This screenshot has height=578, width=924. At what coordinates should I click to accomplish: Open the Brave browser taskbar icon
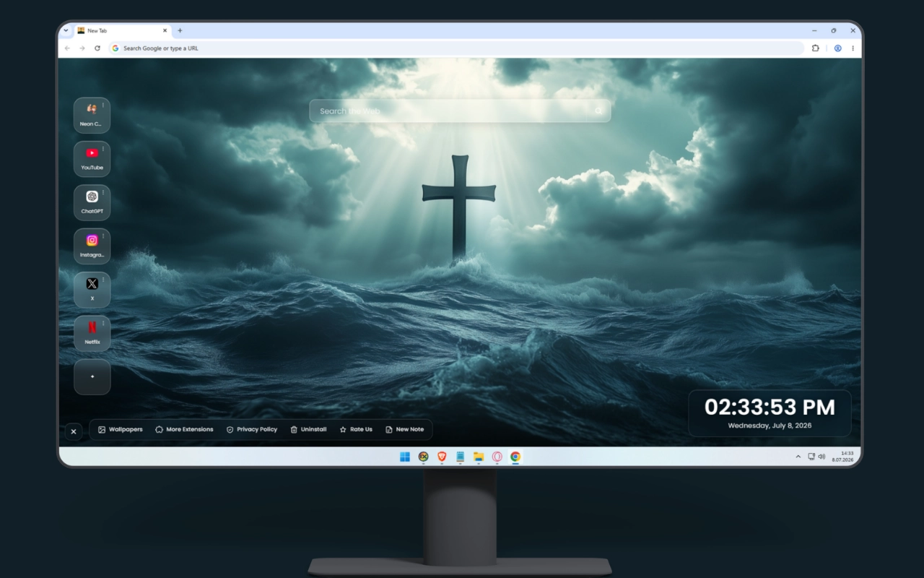tap(442, 457)
